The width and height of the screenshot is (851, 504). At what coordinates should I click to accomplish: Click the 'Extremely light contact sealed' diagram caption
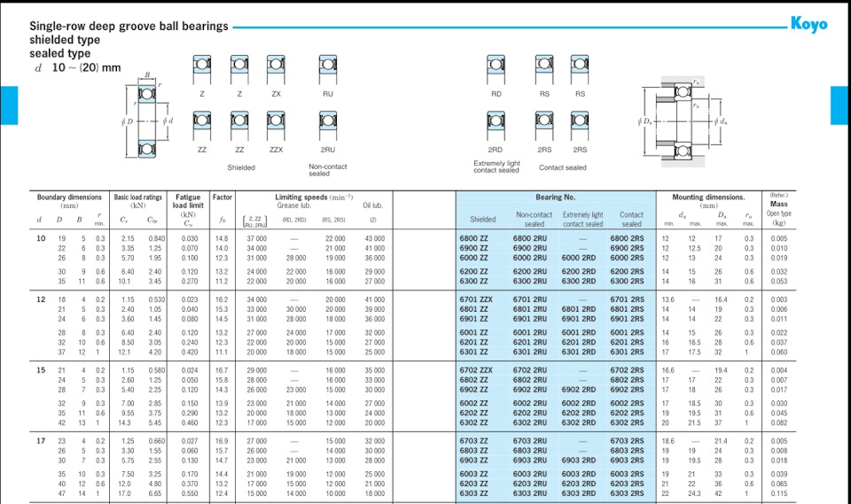496,167
